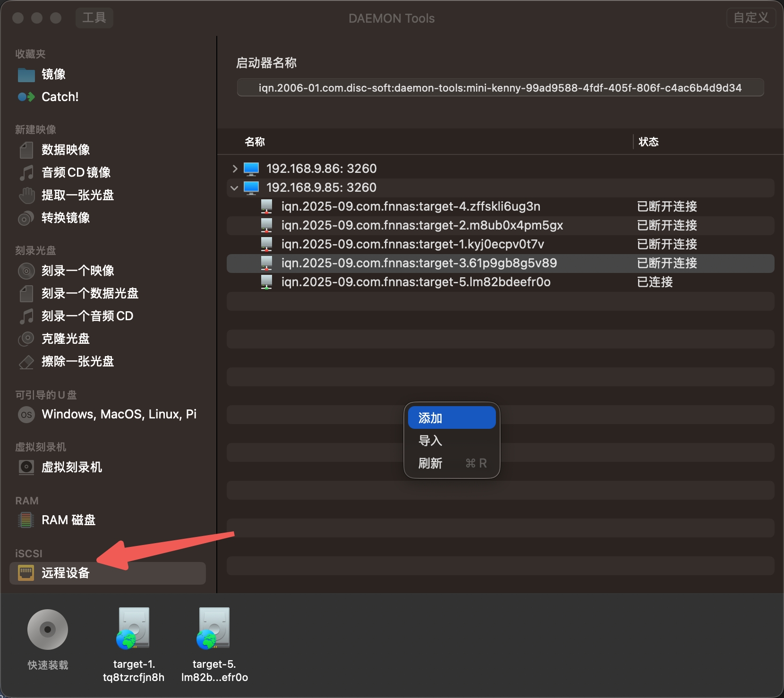Viewport: 784px width, 698px height.
Task: Open Catch! sidebar label
Action: (x=60, y=97)
